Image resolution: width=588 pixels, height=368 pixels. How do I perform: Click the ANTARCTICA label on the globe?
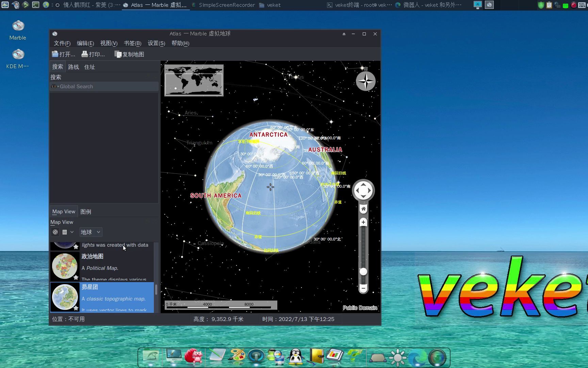268,135
